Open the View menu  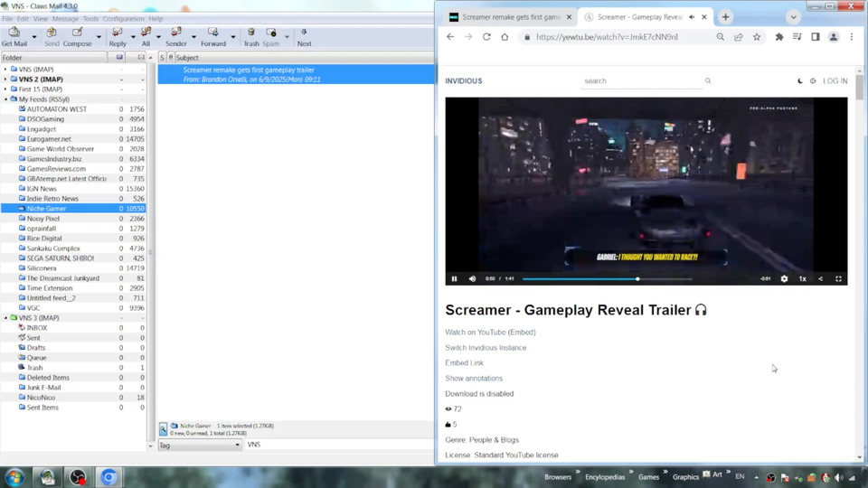[x=41, y=19]
